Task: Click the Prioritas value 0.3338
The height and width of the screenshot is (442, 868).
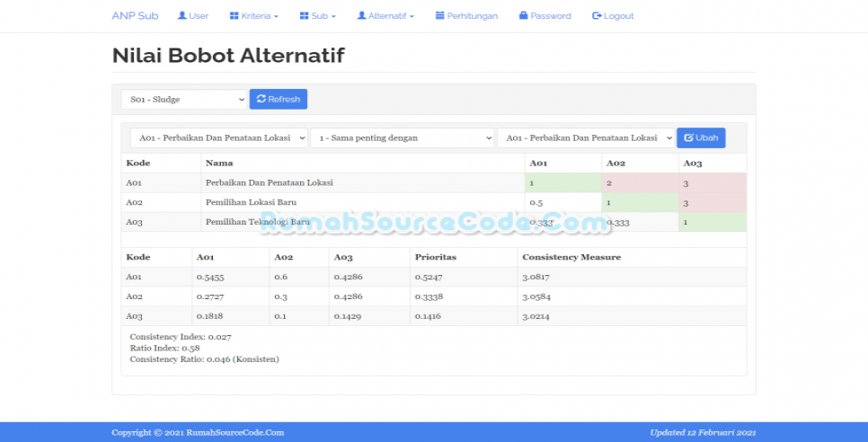Action: pos(464,296)
